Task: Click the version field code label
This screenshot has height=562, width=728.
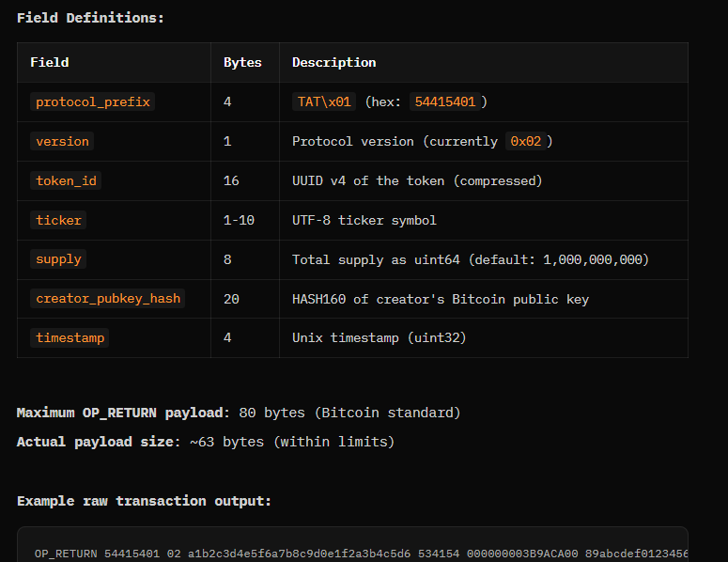Action: pyautogui.click(x=62, y=141)
